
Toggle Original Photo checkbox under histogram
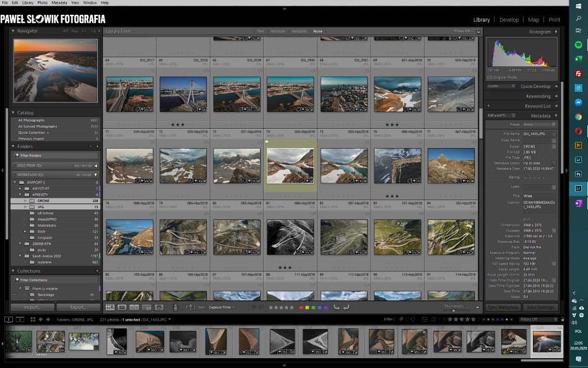(x=490, y=77)
